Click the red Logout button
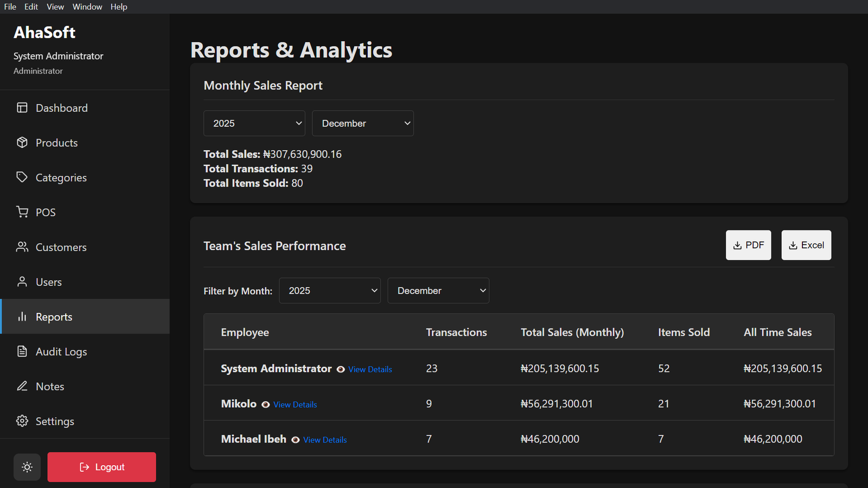Viewport: 868px width, 488px height. tap(101, 467)
